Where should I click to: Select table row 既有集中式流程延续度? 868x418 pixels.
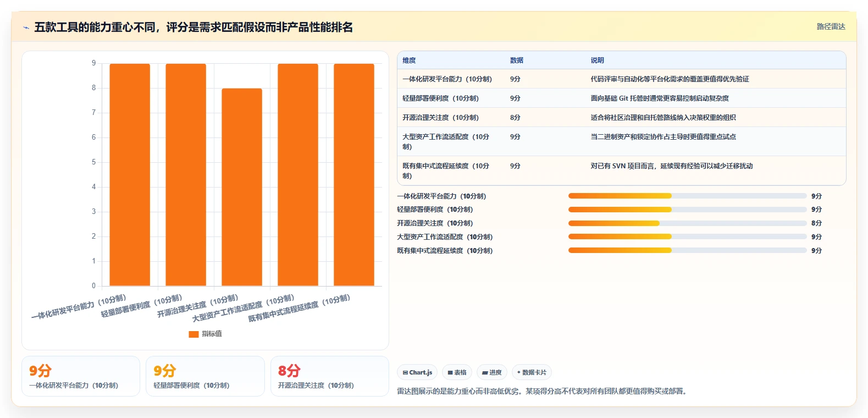621,170
